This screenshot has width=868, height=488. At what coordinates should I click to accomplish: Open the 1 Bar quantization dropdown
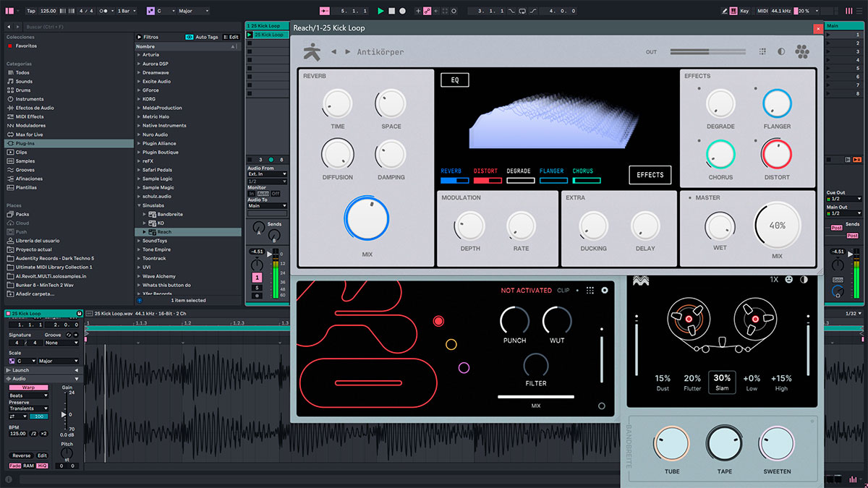point(127,11)
